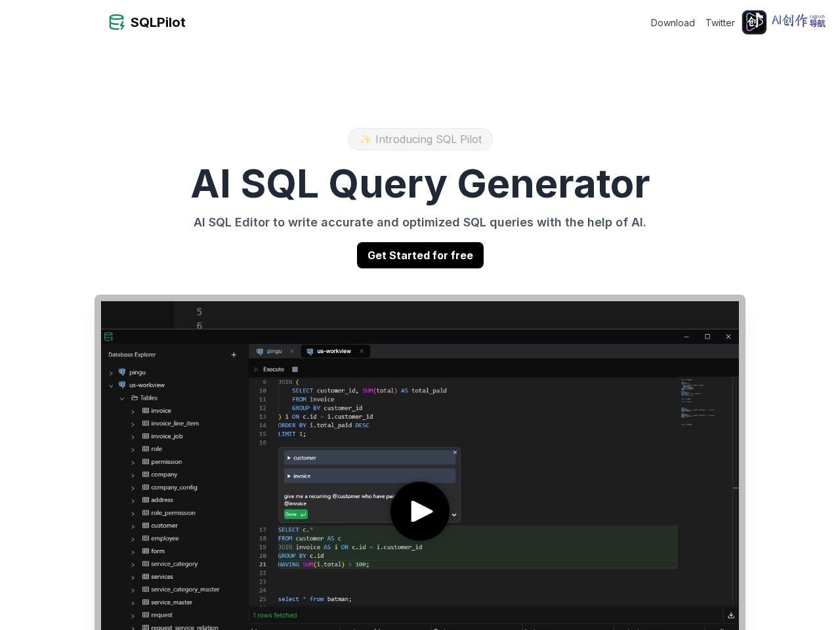Switch to the pingu editor tab
Viewport: 840px width, 630px height.
pyautogui.click(x=274, y=351)
